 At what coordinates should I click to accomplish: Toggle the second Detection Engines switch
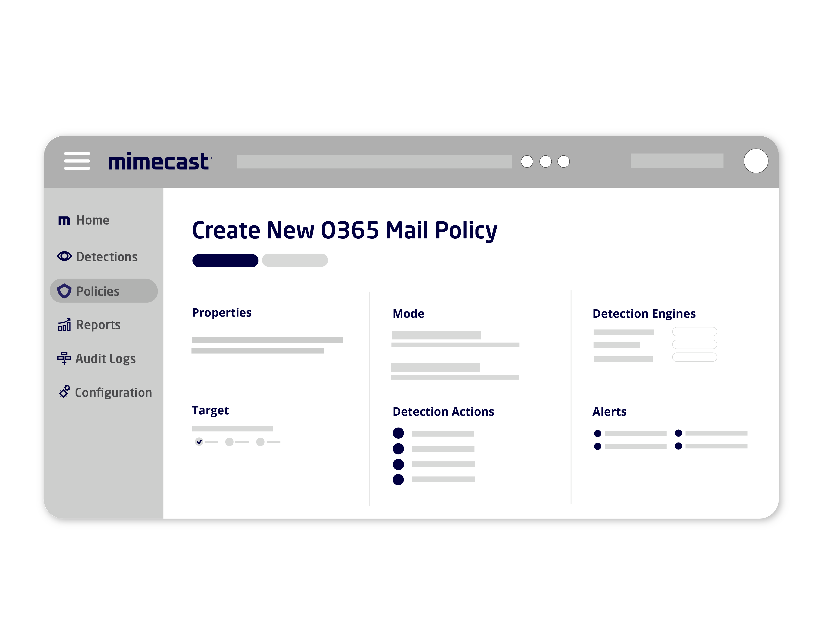click(694, 344)
